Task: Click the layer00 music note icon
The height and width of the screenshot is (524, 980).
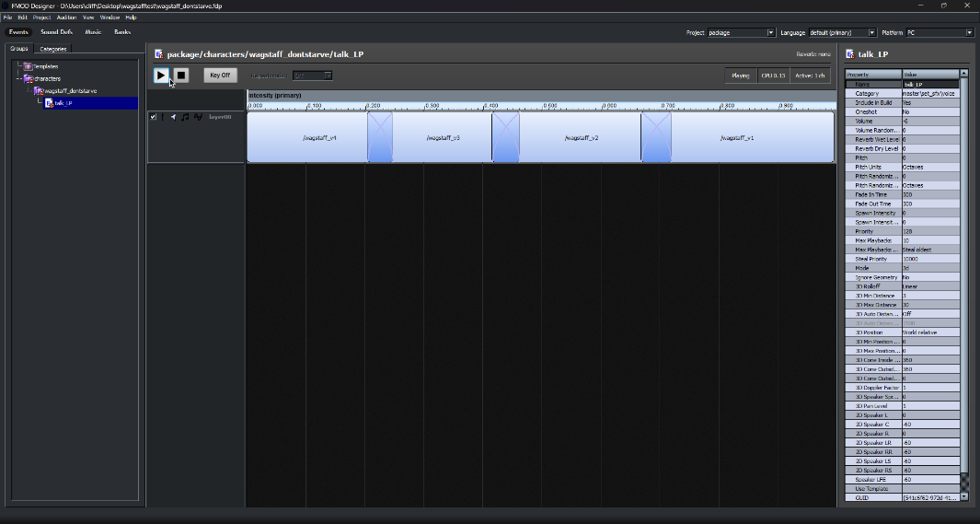Action: (x=185, y=117)
